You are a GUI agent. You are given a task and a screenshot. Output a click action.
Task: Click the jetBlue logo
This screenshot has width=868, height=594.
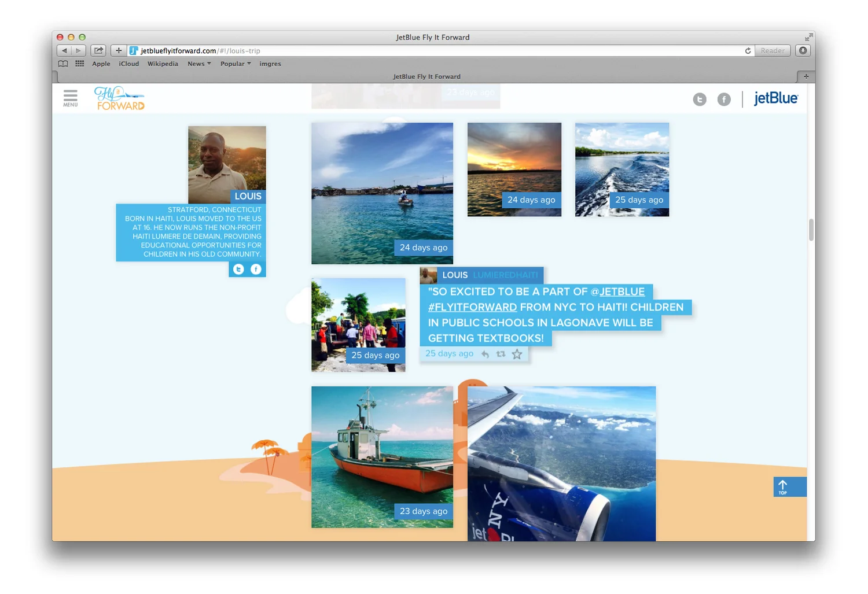(x=775, y=98)
